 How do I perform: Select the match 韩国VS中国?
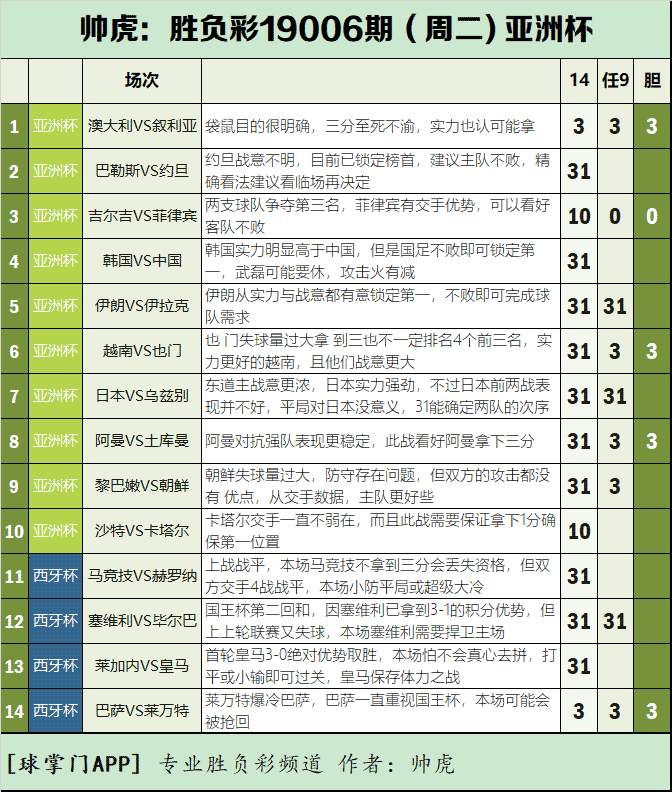click(142, 261)
